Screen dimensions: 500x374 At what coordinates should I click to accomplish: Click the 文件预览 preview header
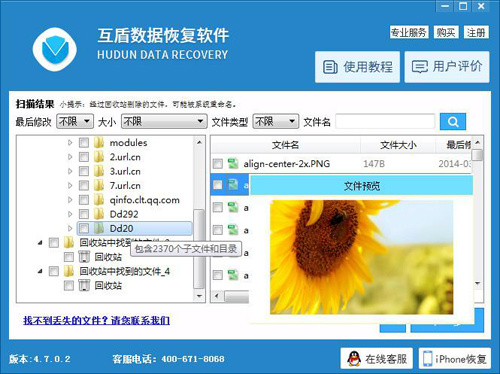click(361, 186)
